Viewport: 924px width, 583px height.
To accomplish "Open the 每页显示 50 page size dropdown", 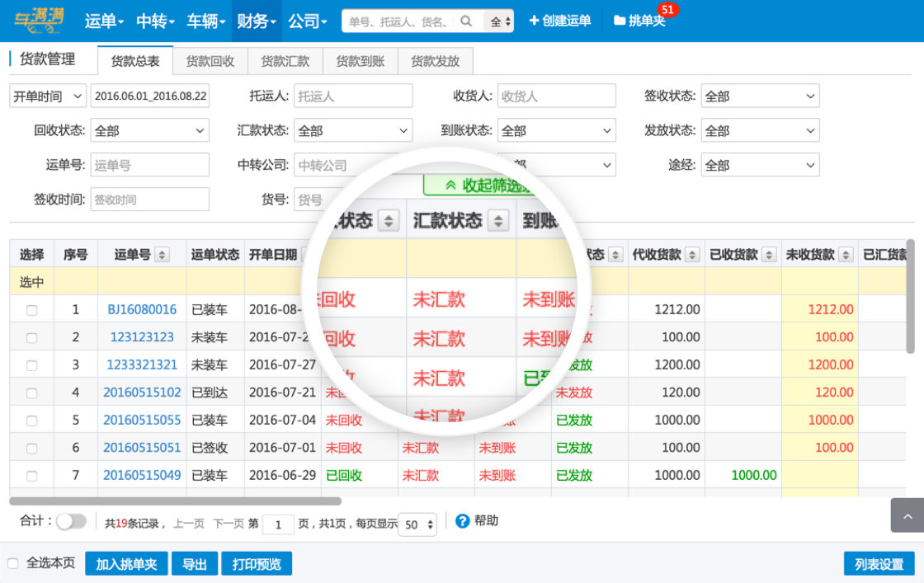I will coord(418,525).
